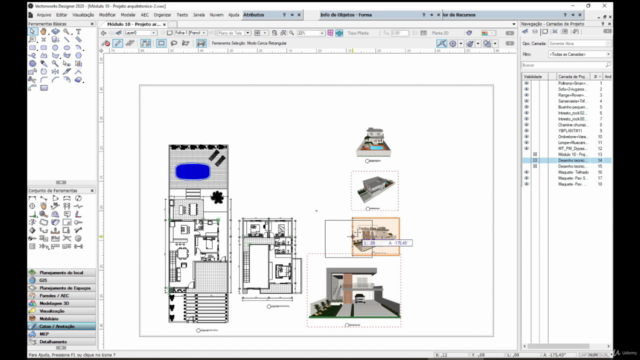Toggle gray visibility box of layer number 15
This screenshot has height=360, width=640.
coord(535,166)
